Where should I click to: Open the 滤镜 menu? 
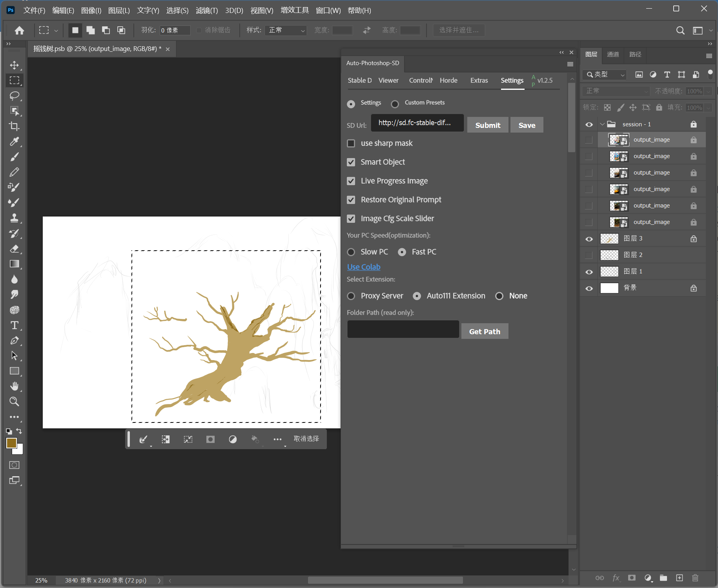[x=206, y=11]
